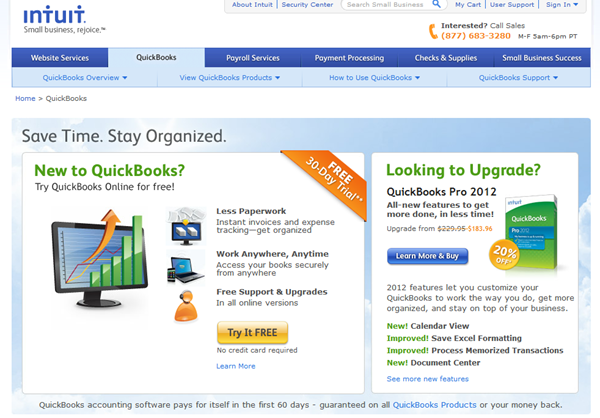The image size is (600, 418).
Task: Click the 20% off orange badge
Action: coord(504,255)
